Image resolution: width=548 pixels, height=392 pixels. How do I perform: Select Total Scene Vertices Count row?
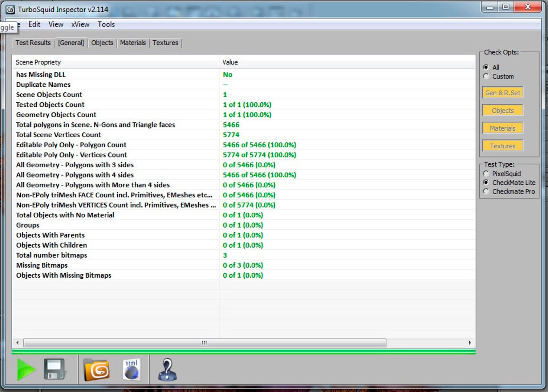[x=244, y=135]
